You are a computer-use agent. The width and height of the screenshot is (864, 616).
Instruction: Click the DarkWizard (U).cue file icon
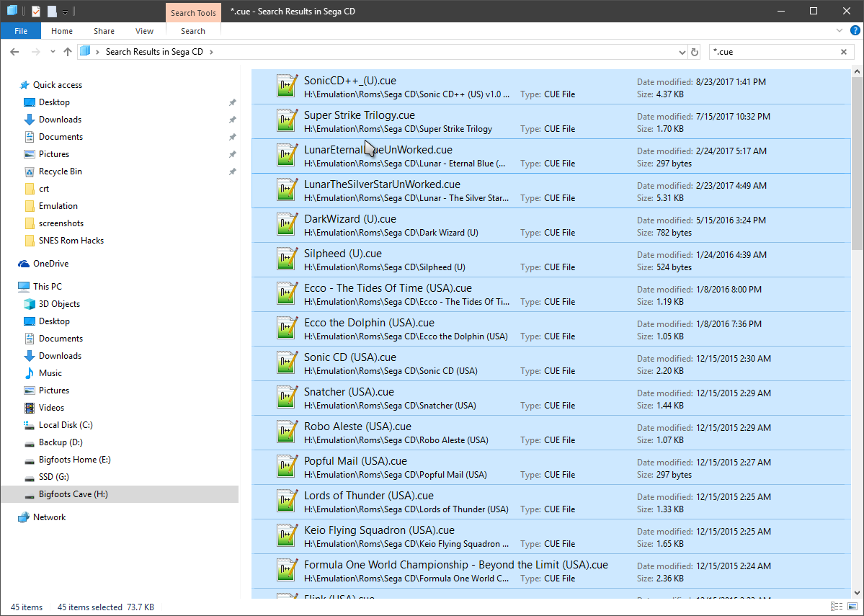coord(287,225)
